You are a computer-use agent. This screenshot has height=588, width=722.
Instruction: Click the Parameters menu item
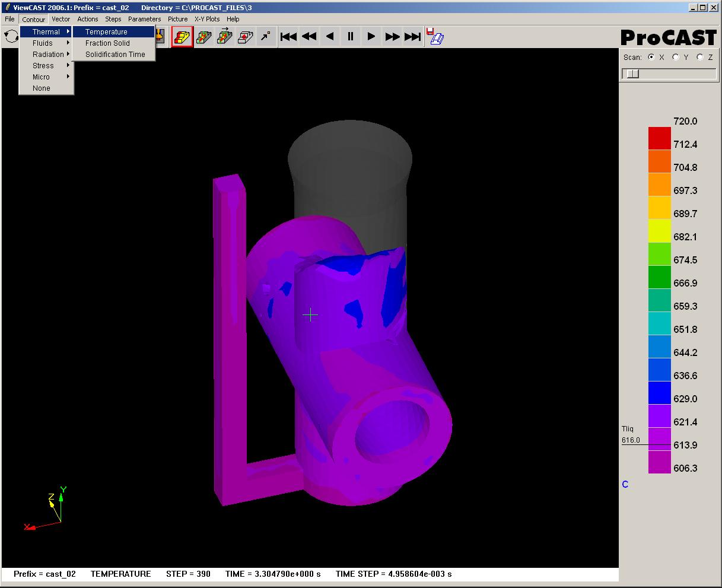pos(144,18)
